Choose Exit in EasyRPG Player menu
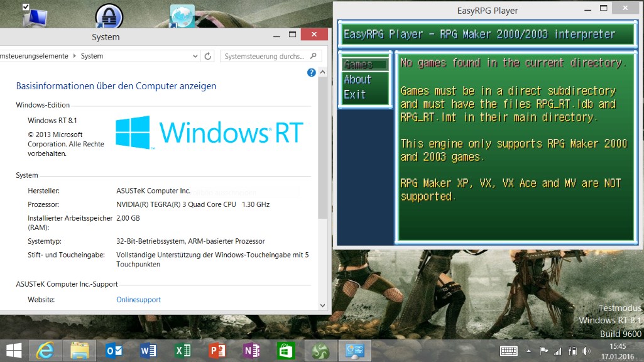 click(355, 94)
